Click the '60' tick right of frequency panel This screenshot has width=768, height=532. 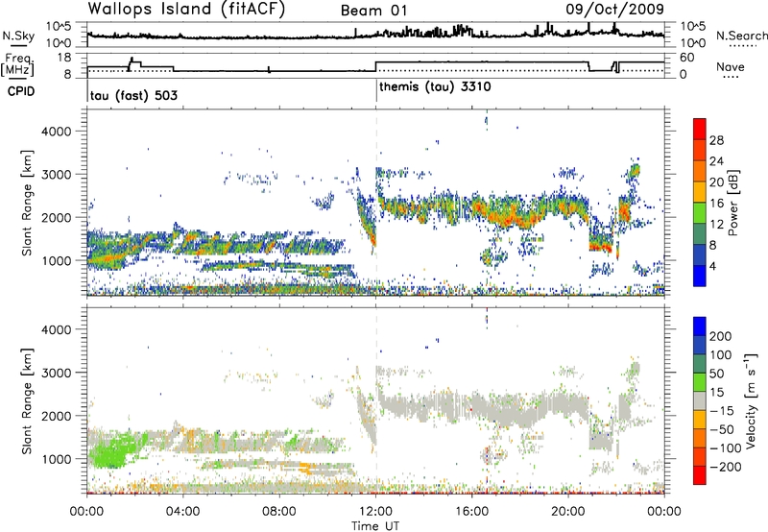tap(687, 58)
